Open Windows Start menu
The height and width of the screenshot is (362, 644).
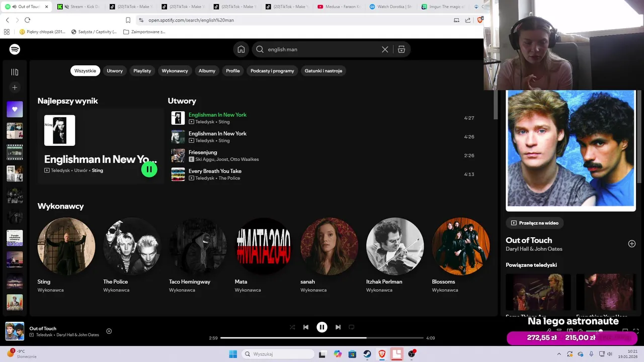click(x=233, y=354)
